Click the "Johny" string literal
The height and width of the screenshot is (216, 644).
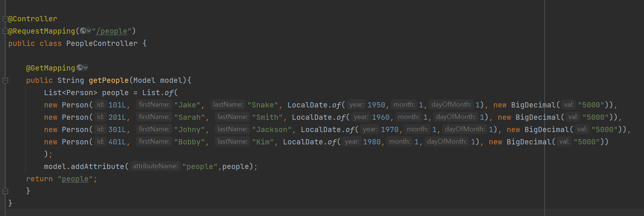(x=189, y=129)
